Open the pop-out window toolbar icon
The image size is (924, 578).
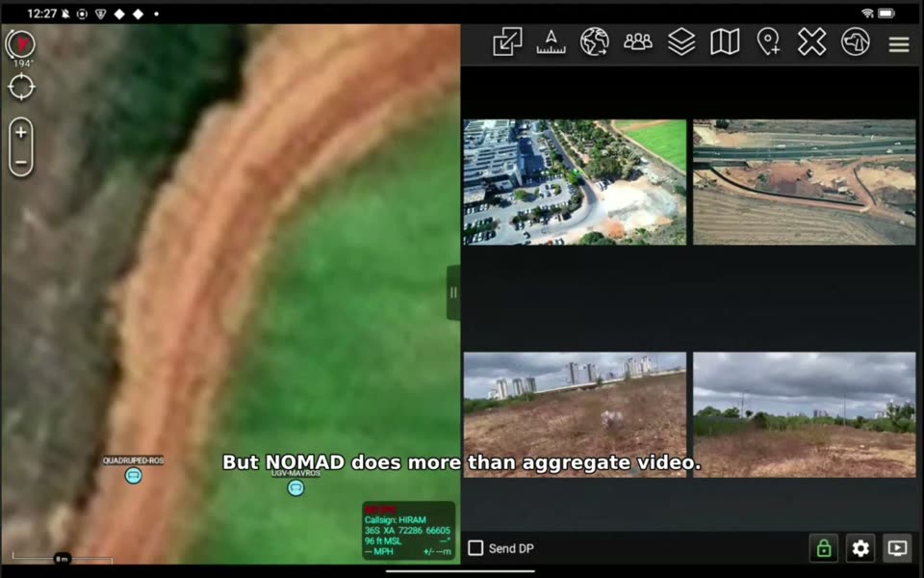pyautogui.click(x=507, y=42)
